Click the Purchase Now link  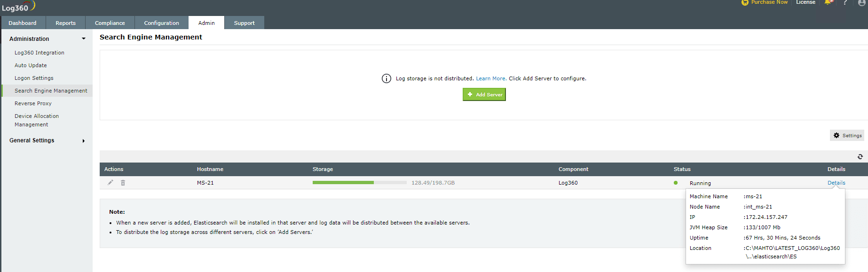(x=769, y=2)
